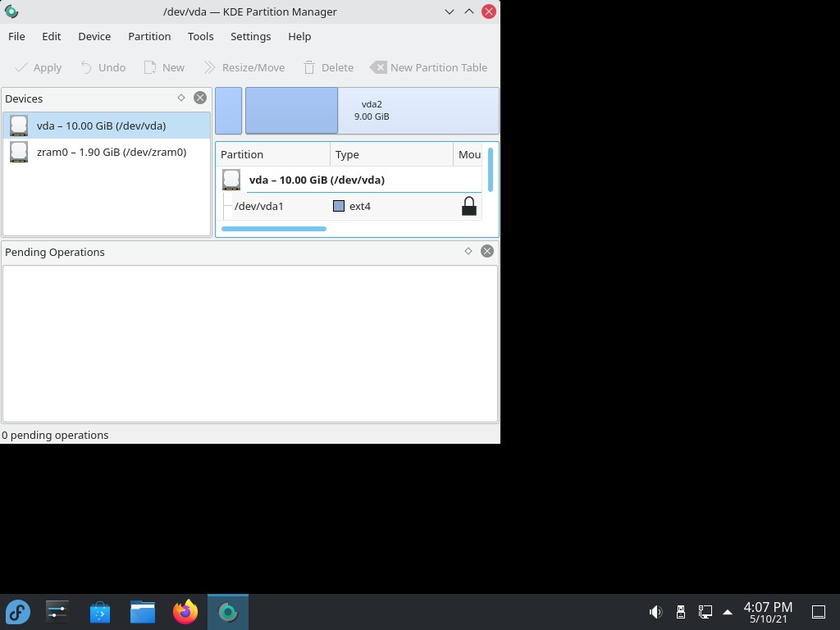
Task: Click the vertical scrollbar in partition list
Action: tap(491, 170)
